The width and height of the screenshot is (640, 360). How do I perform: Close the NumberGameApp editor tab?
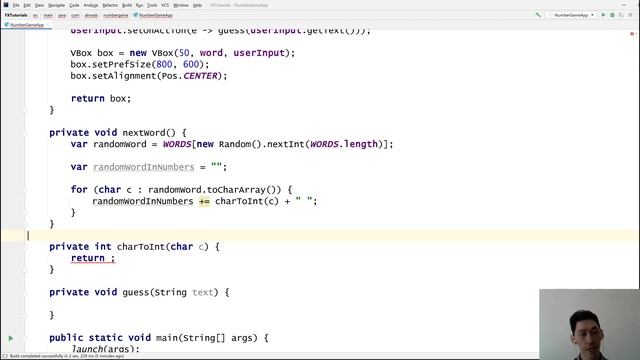(48, 25)
